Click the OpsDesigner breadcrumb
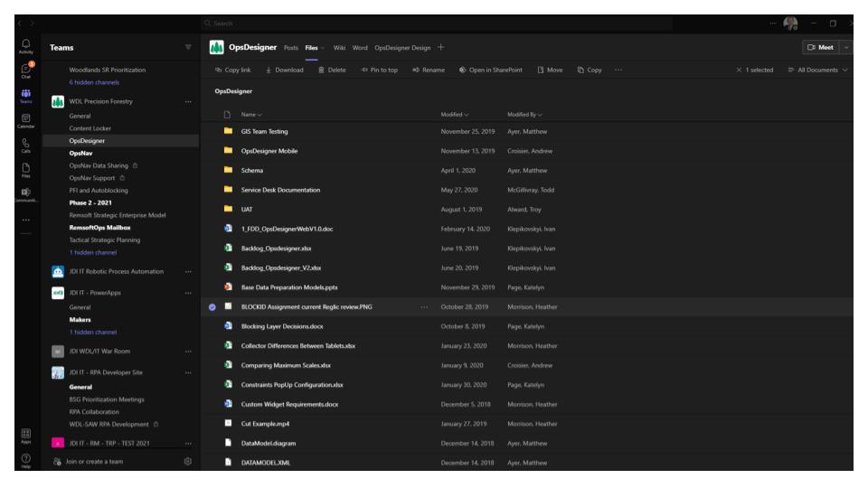Screen dimensions: 868x488 click(x=233, y=91)
